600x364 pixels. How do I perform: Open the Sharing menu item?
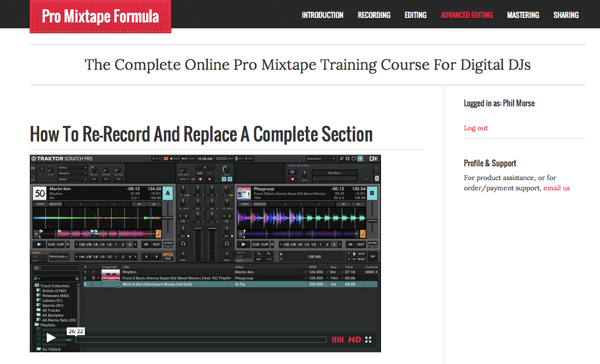[566, 15]
